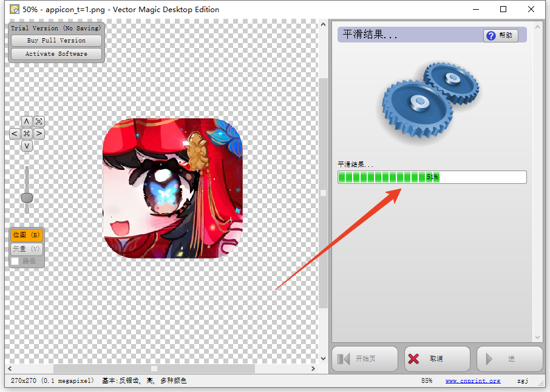550x392 pixels.
Task: Click the blue help button labeled 帮助
Action: [500, 36]
